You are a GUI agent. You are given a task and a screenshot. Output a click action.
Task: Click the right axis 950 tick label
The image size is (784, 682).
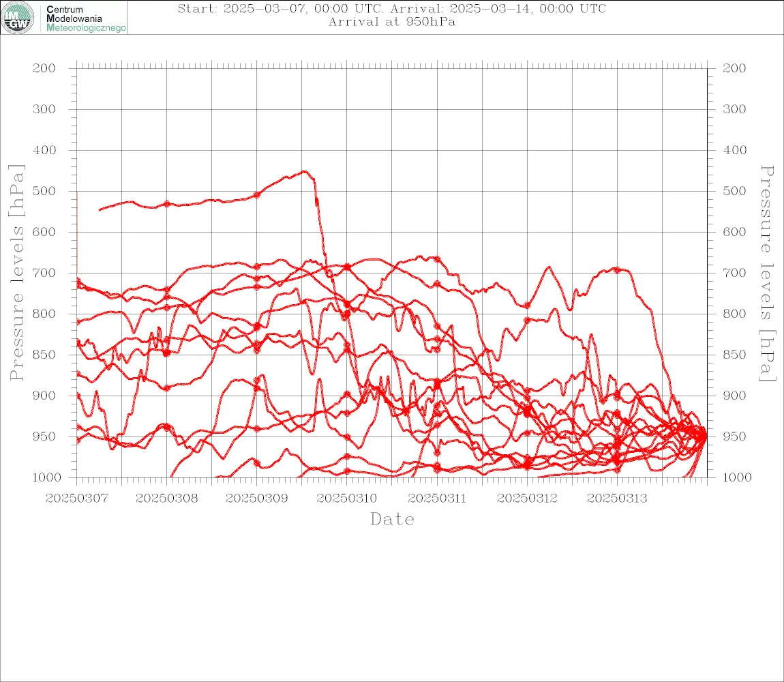(x=734, y=436)
